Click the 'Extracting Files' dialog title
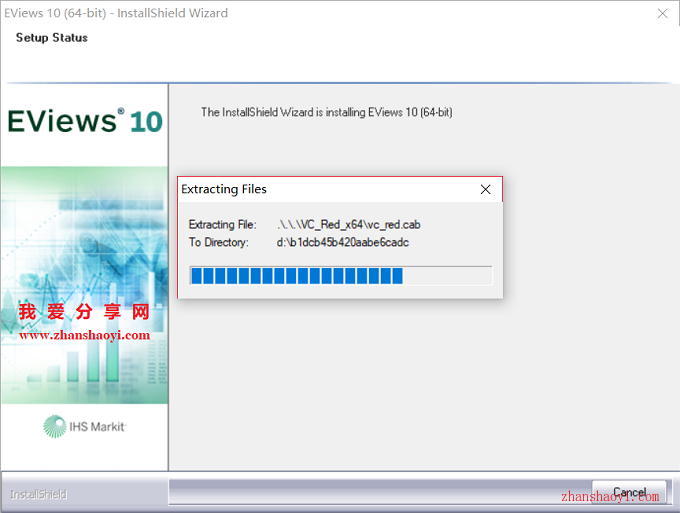 224,189
